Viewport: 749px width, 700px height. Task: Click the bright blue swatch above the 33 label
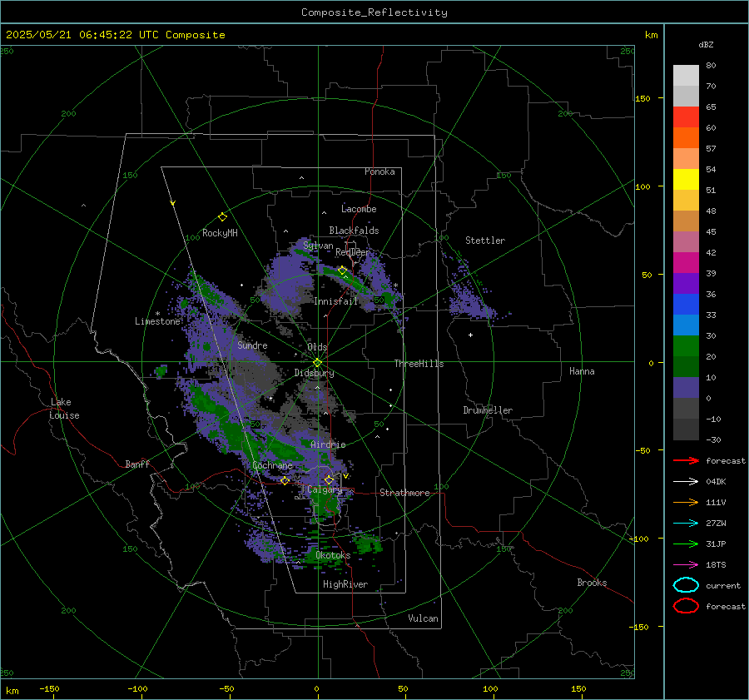click(x=686, y=305)
